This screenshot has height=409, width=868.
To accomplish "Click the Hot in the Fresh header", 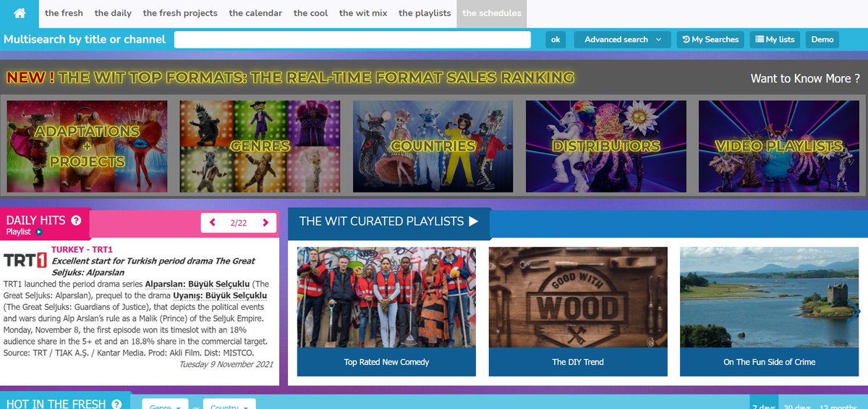I will (56, 404).
